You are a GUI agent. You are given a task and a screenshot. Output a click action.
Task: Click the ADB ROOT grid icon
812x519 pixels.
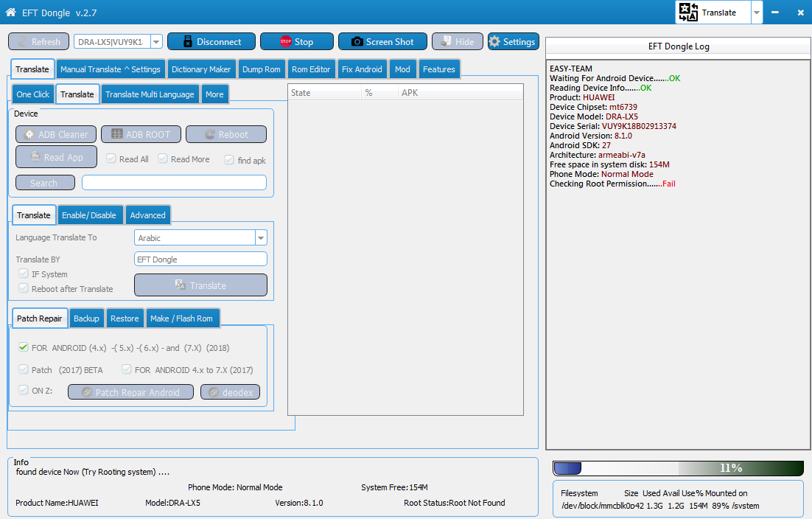(x=117, y=134)
